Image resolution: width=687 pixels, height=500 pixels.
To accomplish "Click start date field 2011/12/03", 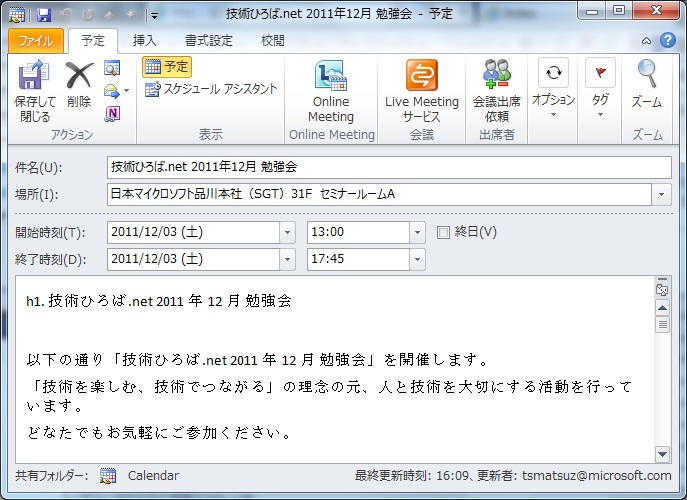I will coord(193,232).
